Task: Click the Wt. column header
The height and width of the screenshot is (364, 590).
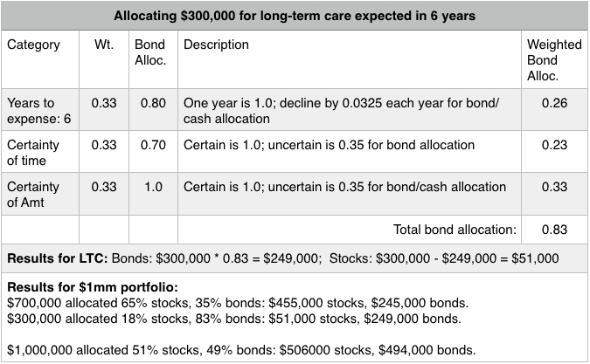Action: point(104,45)
